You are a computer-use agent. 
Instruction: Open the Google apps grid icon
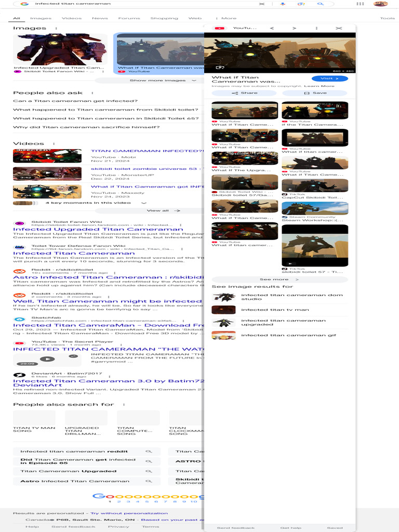pyautogui.click(x=361, y=4)
